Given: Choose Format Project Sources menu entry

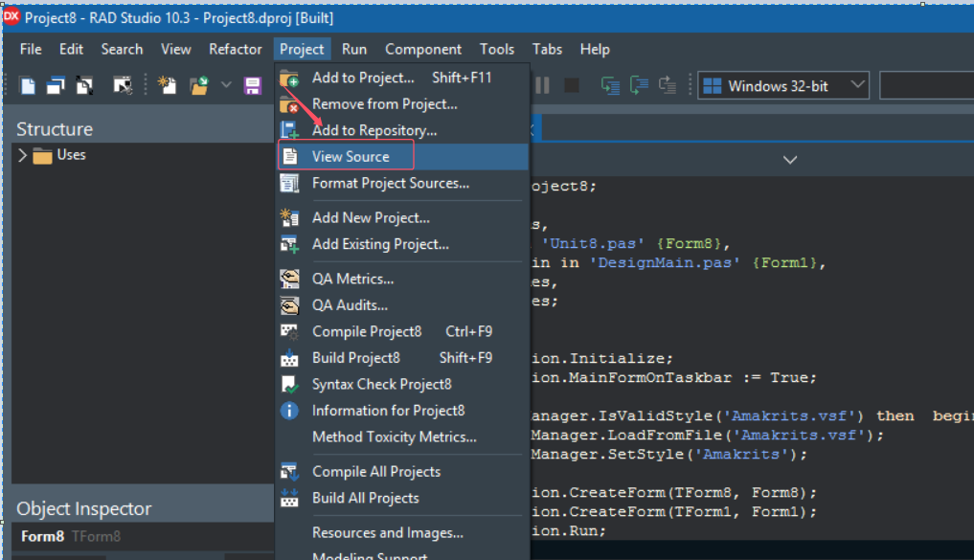Looking at the screenshot, I should 402,183.
